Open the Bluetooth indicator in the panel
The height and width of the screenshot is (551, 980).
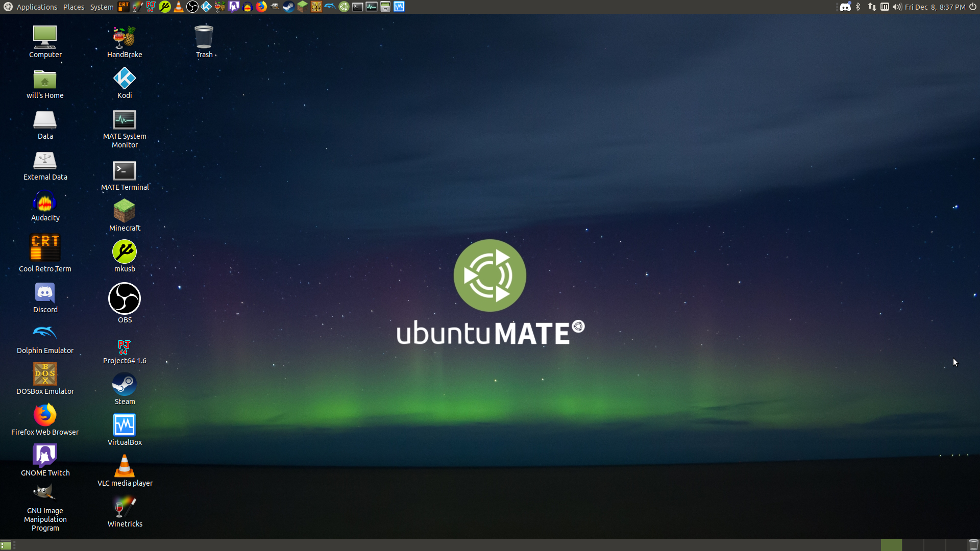[x=858, y=7]
